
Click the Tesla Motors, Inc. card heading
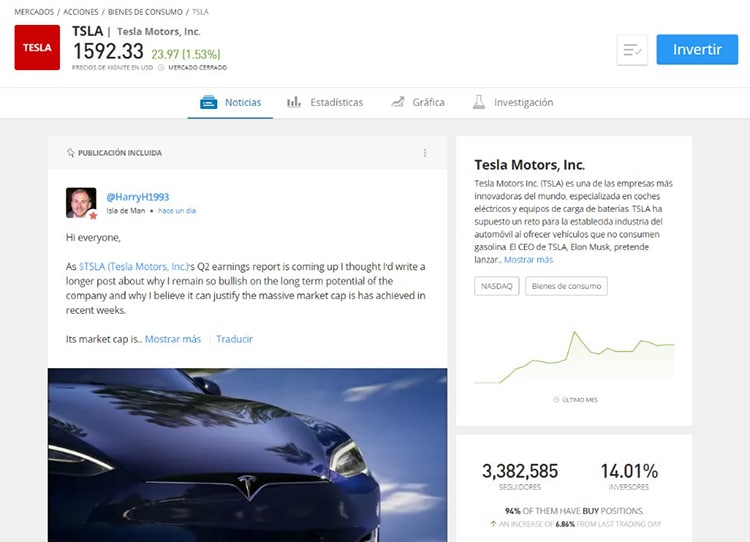pyautogui.click(x=529, y=165)
